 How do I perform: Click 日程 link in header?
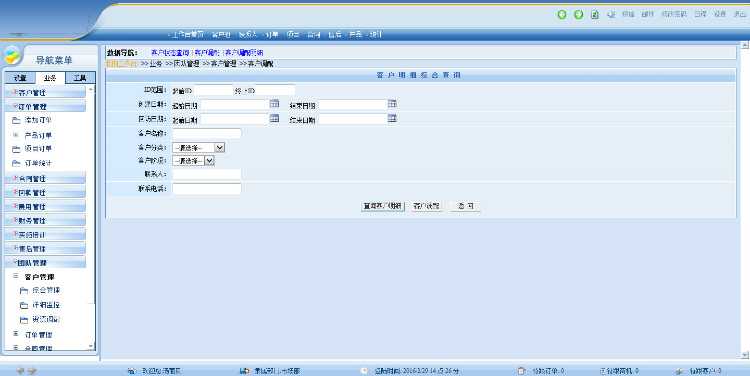pyautogui.click(x=700, y=14)
